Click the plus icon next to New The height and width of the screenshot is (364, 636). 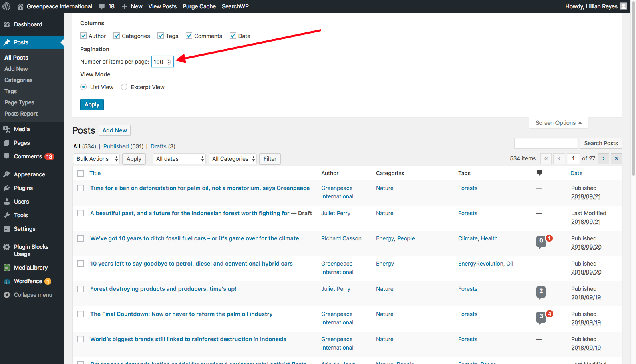point(125,6)
